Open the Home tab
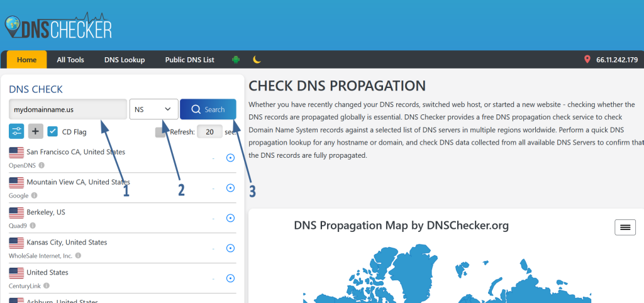This screenshot has height=303, width=644. [x=26, y=60]
